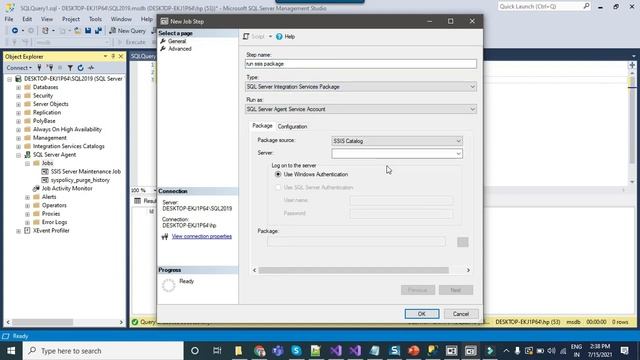Open the Edit menu
The width and height of the screenshot is (640, 360).
tap(27, 19)
